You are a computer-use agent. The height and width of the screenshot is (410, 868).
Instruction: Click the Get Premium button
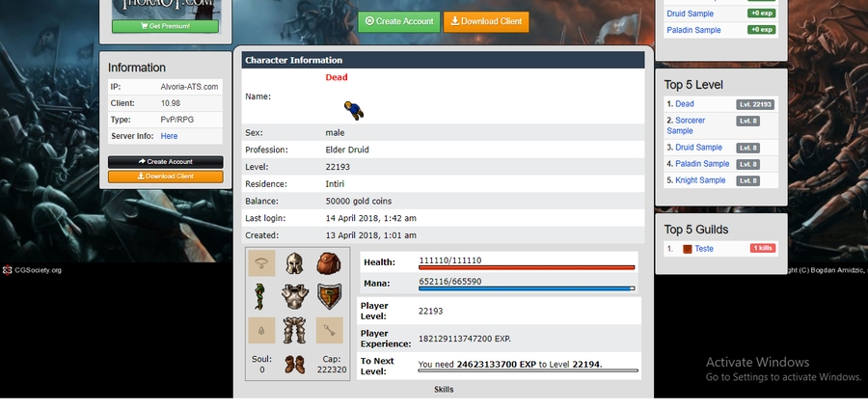tap(165, 26)
